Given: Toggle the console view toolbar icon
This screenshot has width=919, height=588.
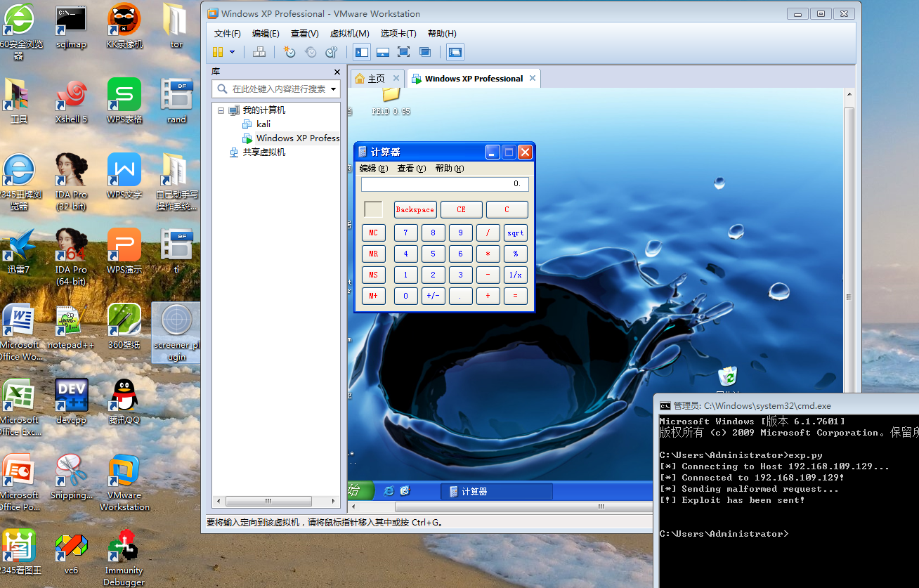Looking at the screenshot, I should pos(455,52).
